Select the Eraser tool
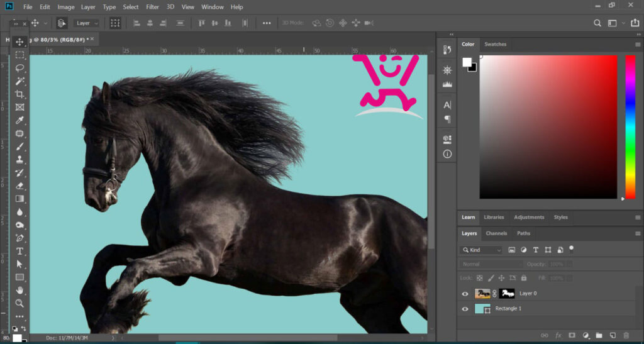Screen dimensions: 644x344 point(19,186)
